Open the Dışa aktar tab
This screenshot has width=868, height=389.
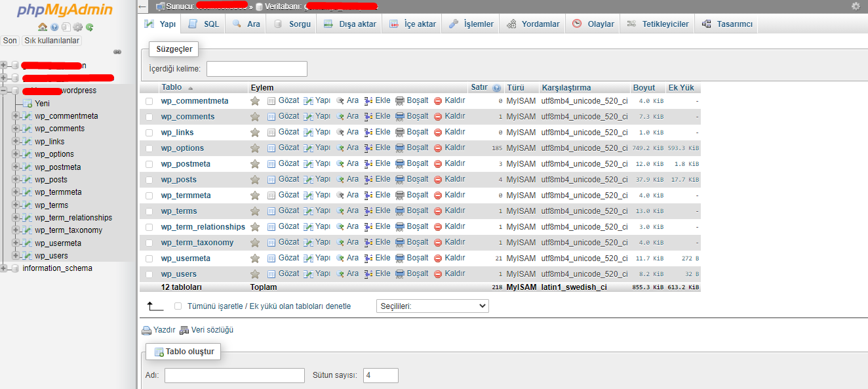(x=350, y=24)
